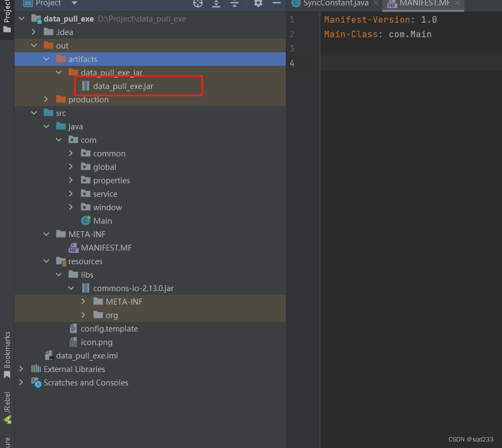The width and height of the screenshot is (502, 448).
Task: Collapse the libs folder
Action: click(x=59, y=274)
